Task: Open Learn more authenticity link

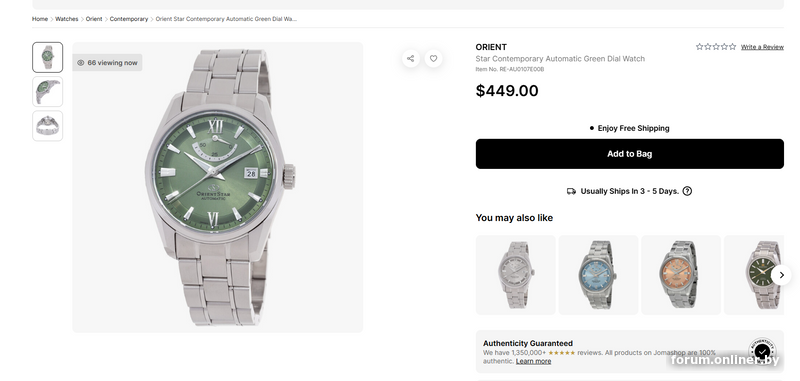Action: 533,361
